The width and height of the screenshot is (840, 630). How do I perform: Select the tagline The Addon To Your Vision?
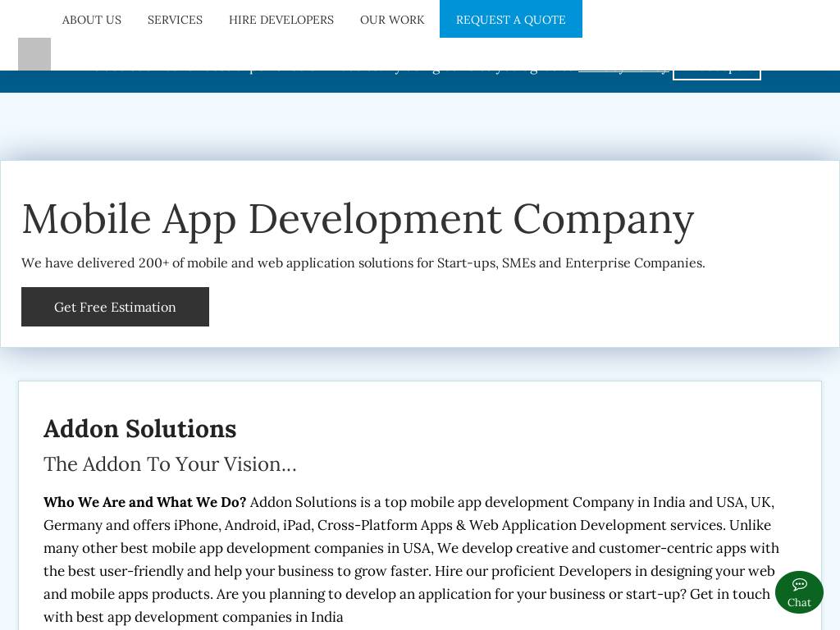click(170, 464)
